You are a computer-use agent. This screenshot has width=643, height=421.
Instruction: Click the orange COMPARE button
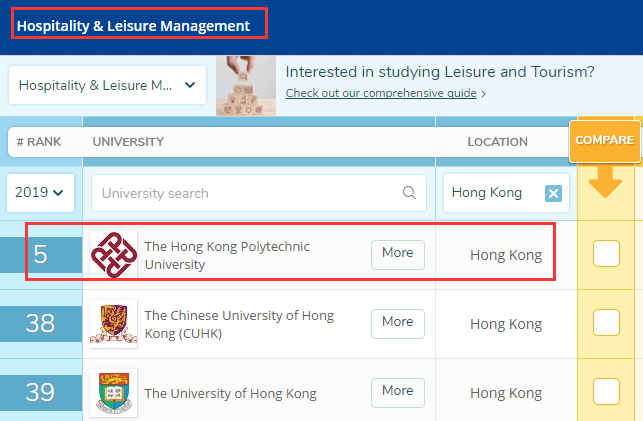coord(604,141)
